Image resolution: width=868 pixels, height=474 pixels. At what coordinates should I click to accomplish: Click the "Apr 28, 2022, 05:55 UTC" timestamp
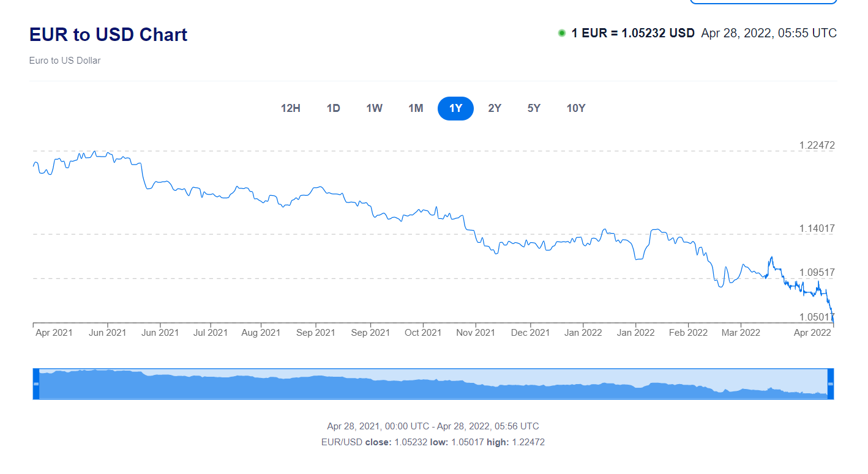(769, 33)
